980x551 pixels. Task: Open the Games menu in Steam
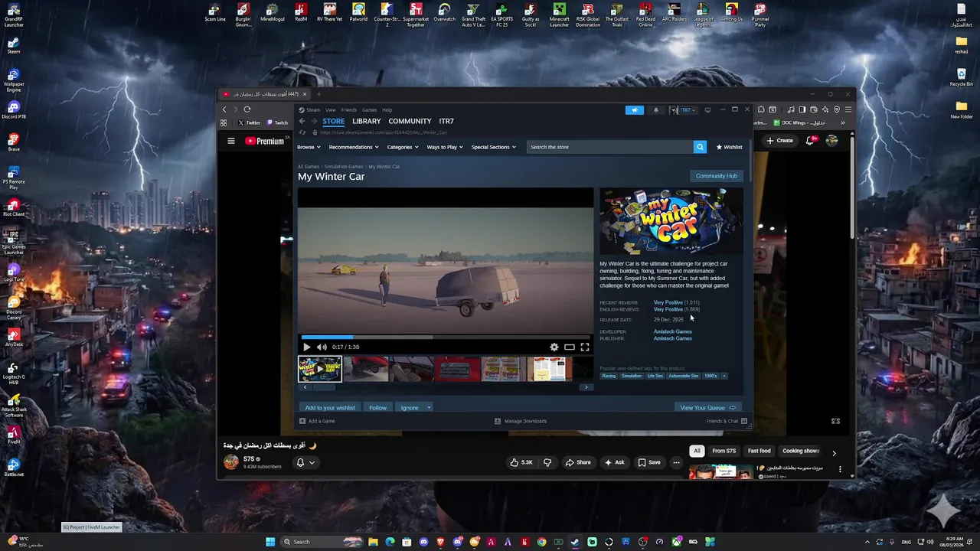coord(369,109)
